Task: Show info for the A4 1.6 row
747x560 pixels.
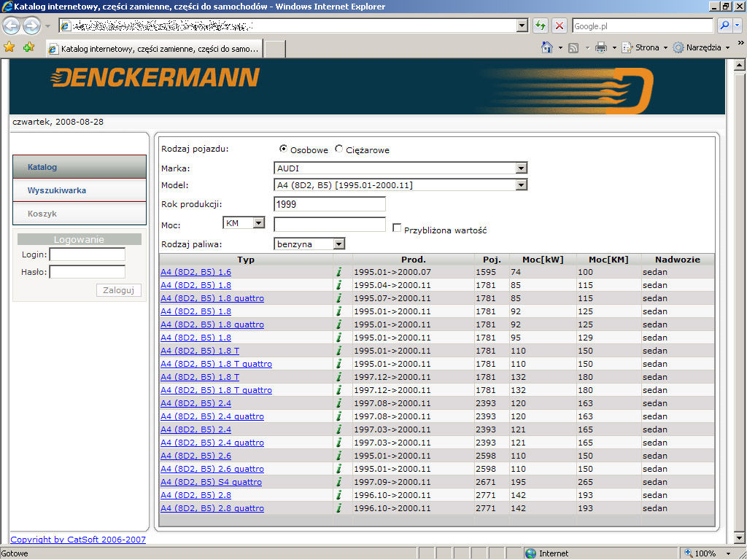Action: [338, 272]
